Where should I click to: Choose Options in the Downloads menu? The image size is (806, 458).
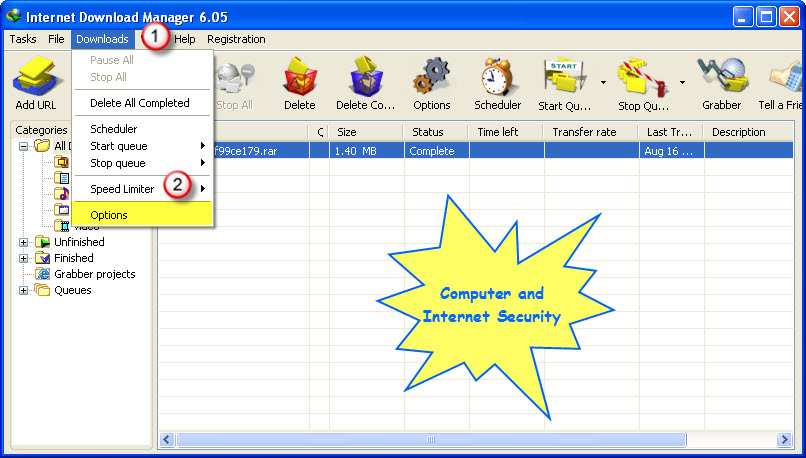pyautogui.click(x=143, y=215)
